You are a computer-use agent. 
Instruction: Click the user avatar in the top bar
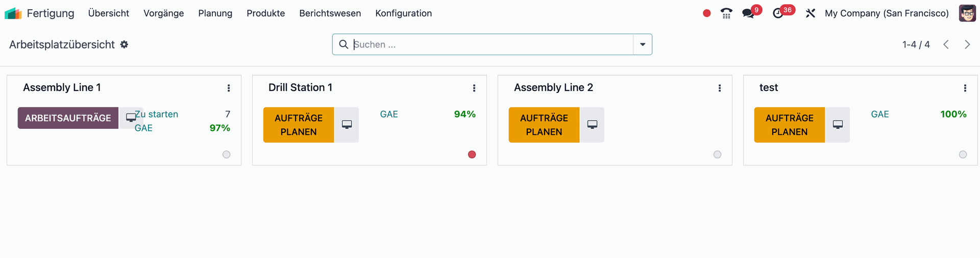tap(967, 13)
